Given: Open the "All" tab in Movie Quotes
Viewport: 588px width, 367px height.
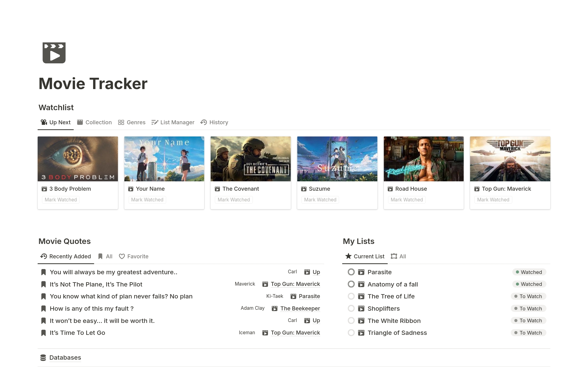Looking at the screenshot, I should click(x=105, y=256).
